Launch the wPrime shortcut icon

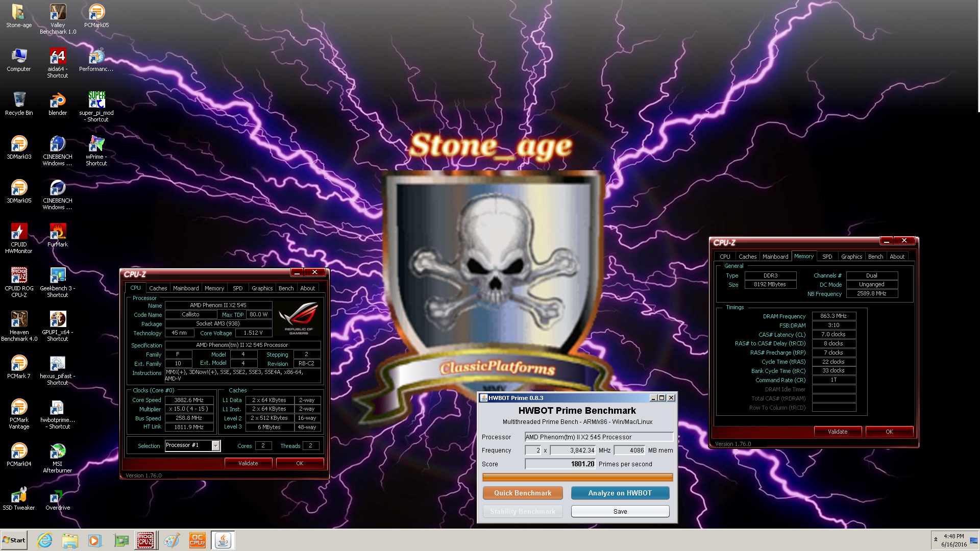coord(96,151)
